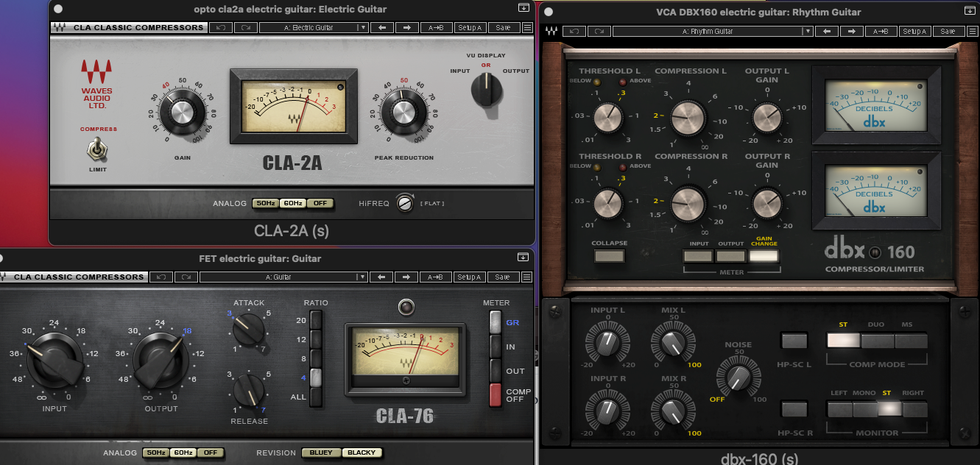Redo in the CLA-76 plugin toolbar
Screen dimensions: 980x465
coord(186,277)
